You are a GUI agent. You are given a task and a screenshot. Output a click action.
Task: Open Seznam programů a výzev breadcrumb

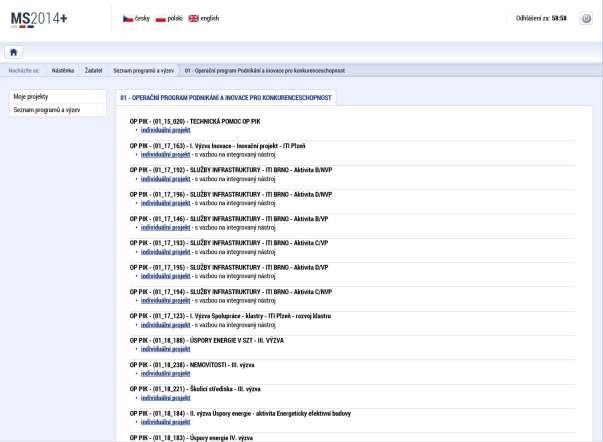coord(143,70)
